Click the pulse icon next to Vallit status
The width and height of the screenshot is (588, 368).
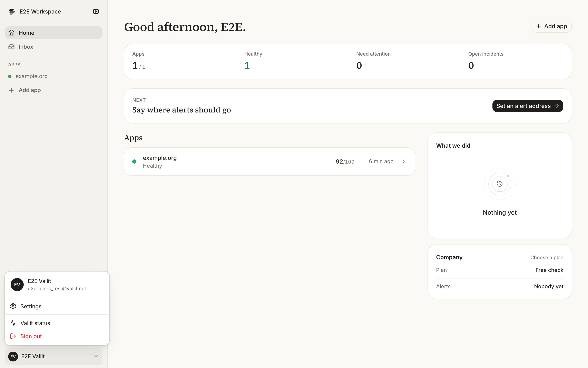13,323
